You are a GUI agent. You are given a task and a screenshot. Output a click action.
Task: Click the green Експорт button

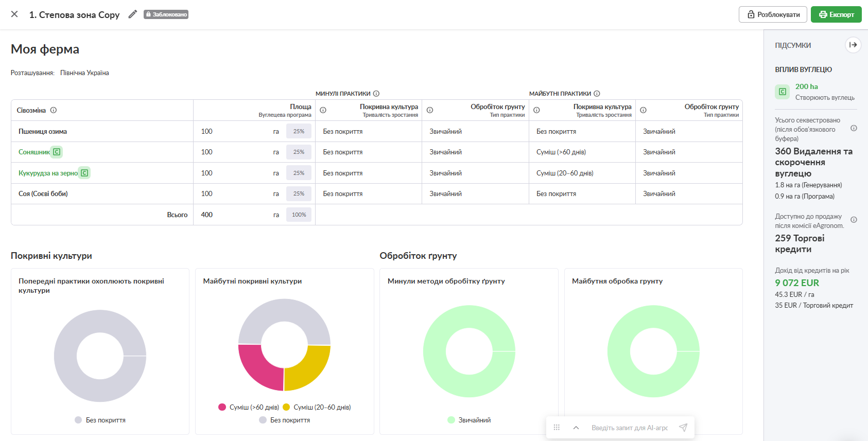point(836,14)
